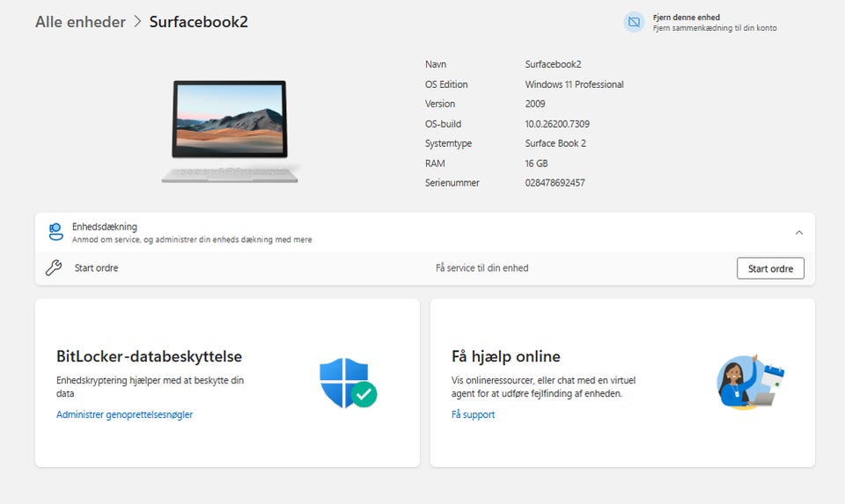Image resolution: width=845 pixels, height=504 pixels.
Task: Click the wrench icon beside Start ordre
Action: tap(54, 267)
